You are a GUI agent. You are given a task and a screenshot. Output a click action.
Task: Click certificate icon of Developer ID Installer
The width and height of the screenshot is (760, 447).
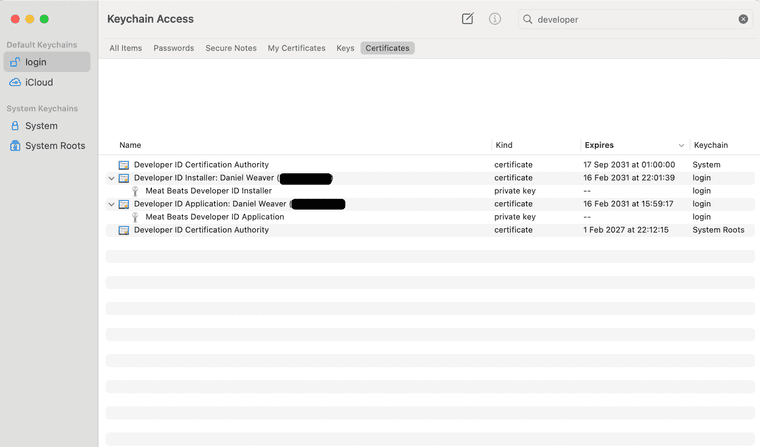pos(124,178)
